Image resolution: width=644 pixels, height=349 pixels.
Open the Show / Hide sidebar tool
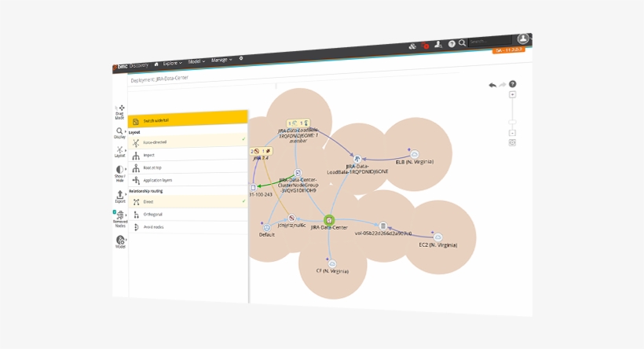click(x=119, y=174)
